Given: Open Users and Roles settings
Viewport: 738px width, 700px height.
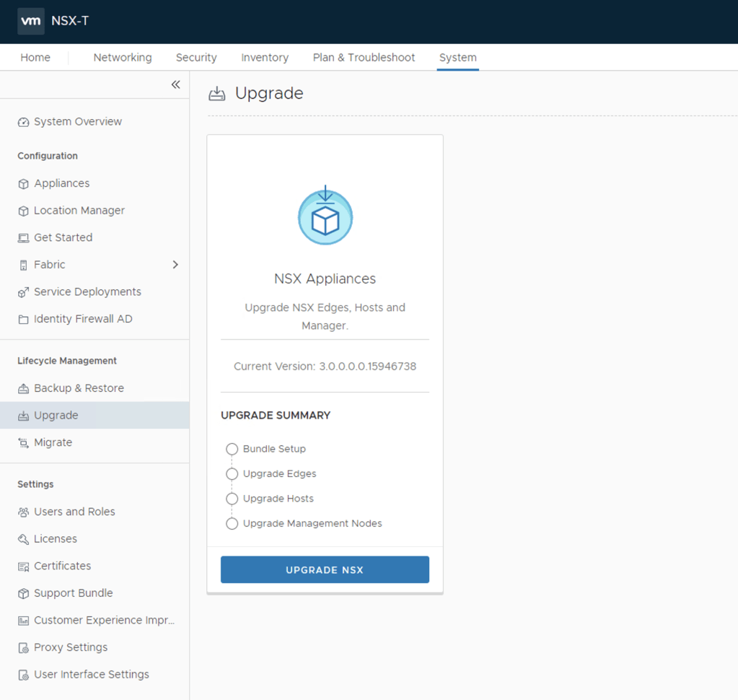Looking at the screenshot, I should [74, 512].
